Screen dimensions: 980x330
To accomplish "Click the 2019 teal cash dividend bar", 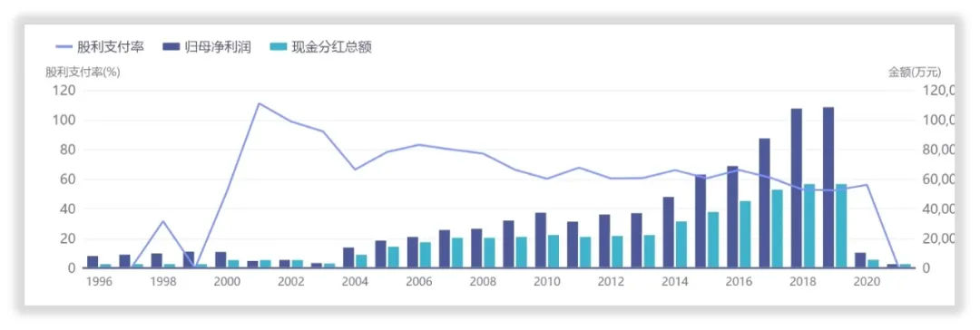I will click(841, 227).
